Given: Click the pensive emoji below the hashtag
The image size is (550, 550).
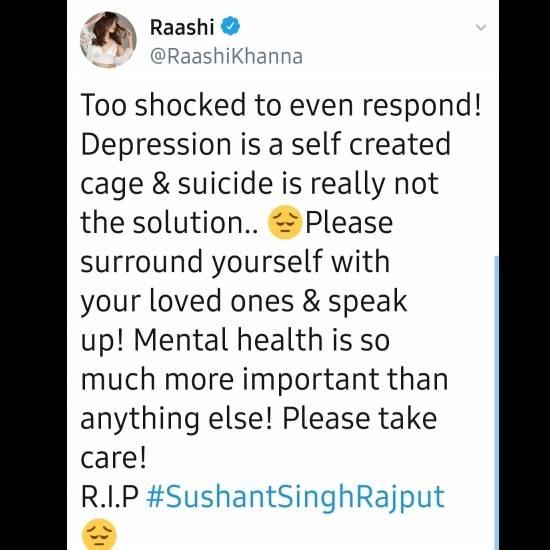Looking at the screenshot, I should click(x=99, y=535).
